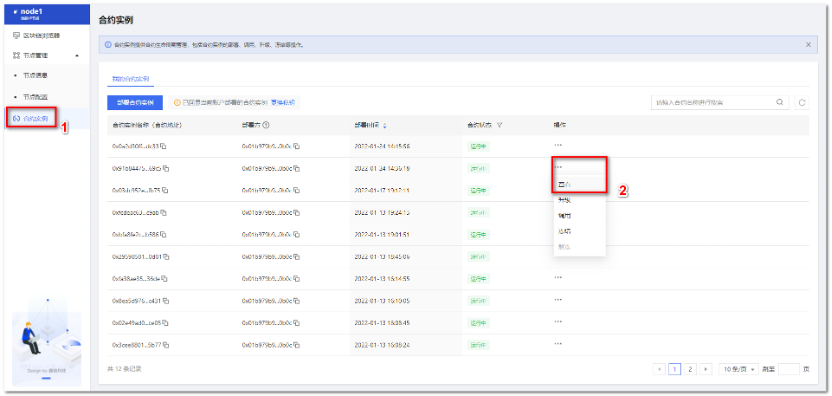Click the node1 header in the sidebar
This screenshot has height=396, width=832.
(47, 14)
